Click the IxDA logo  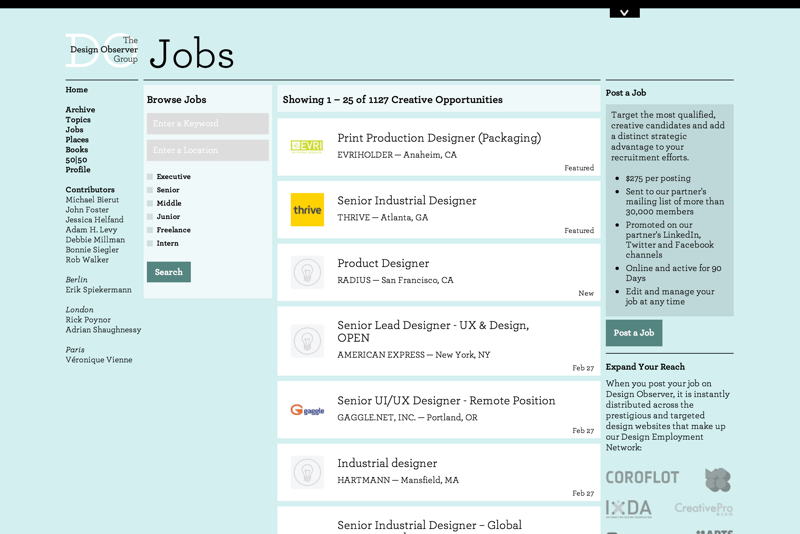tap(629, 508)
